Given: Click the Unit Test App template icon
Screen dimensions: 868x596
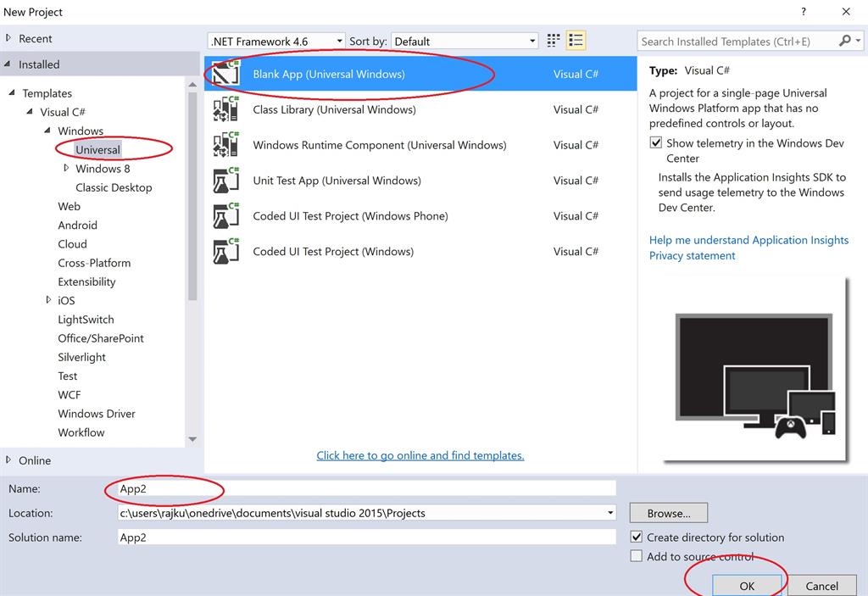Looking at the screenshot, I should coord(226,180).
